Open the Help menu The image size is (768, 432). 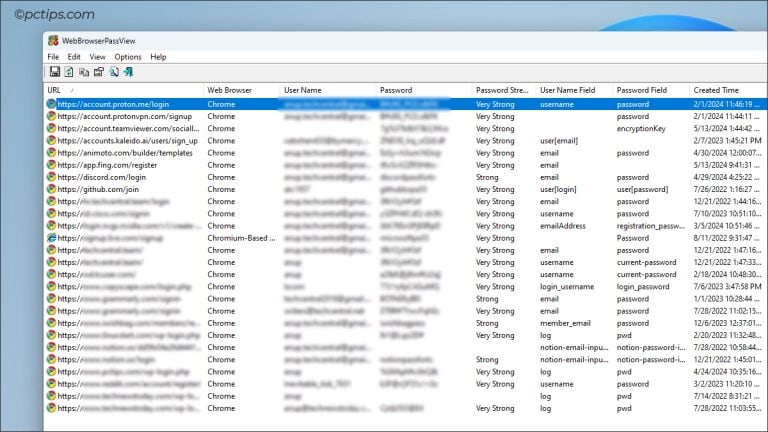tap(158, 57)
